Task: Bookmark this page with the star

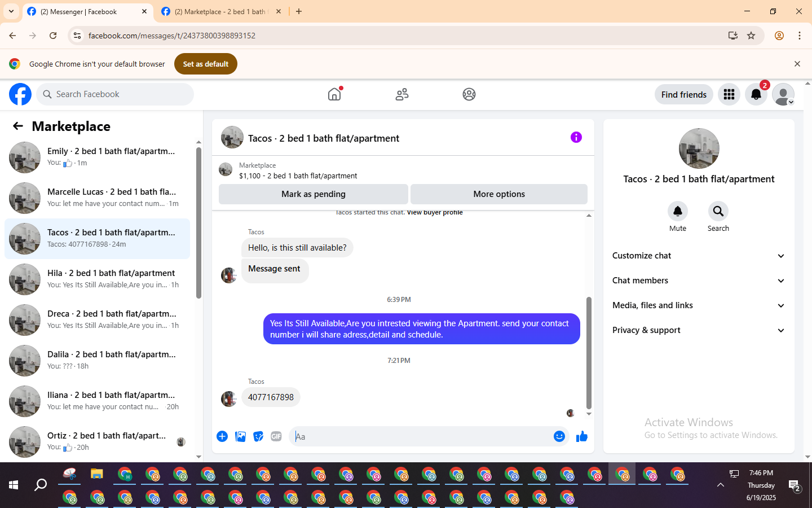Action: [751, 36]
